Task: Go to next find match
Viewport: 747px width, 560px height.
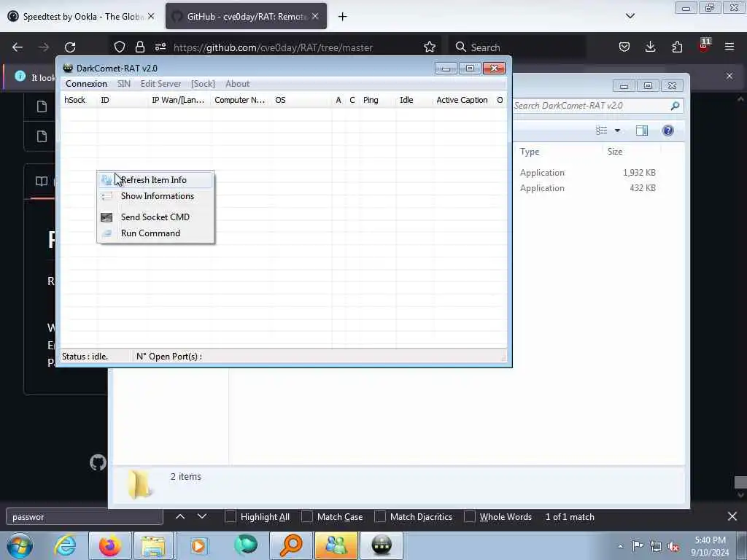Action: click(202, 517)
